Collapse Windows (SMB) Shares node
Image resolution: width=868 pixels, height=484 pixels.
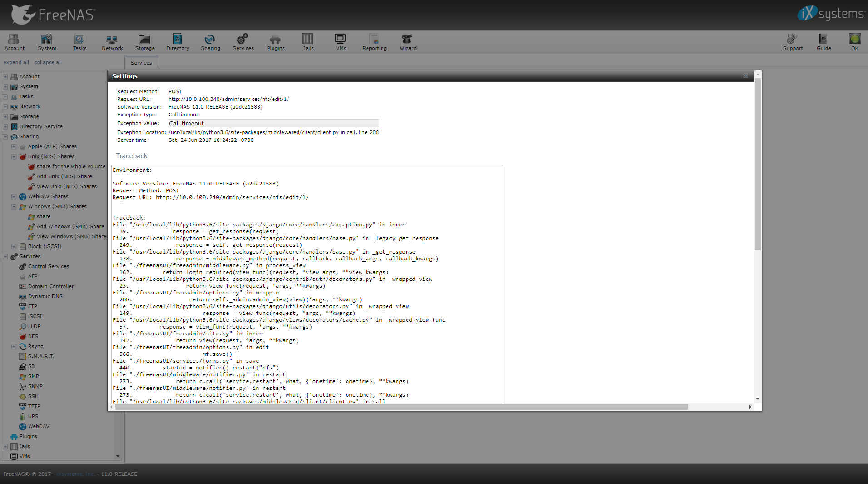click(x=14, y=206)
